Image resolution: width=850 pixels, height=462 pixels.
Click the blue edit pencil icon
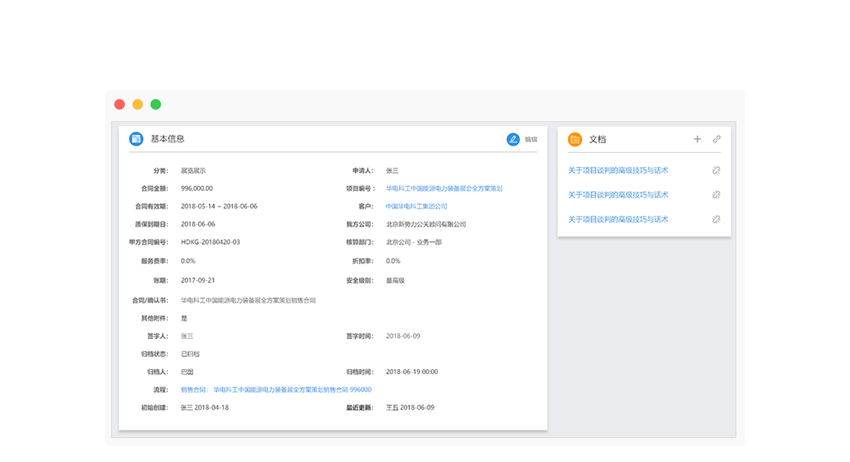(513, 139)
